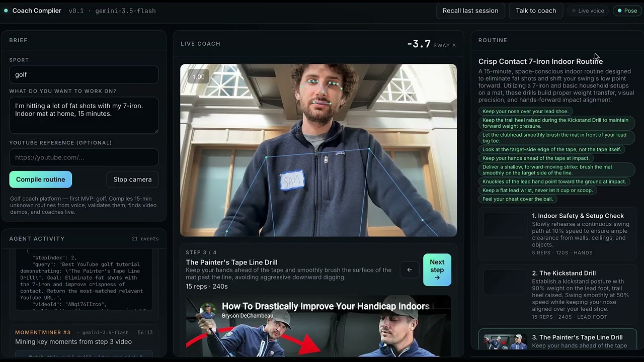Click The Painter's Tape Line Drill heading in live coach

(x=231, y=262)
